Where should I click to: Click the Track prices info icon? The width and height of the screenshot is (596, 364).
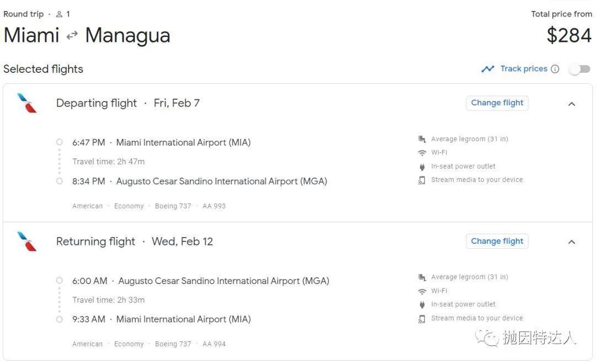click(555, 69)
